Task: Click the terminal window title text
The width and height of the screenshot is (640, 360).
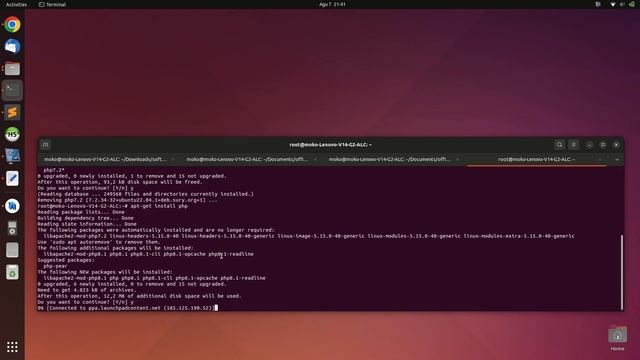Action: [x=331, y=144]
